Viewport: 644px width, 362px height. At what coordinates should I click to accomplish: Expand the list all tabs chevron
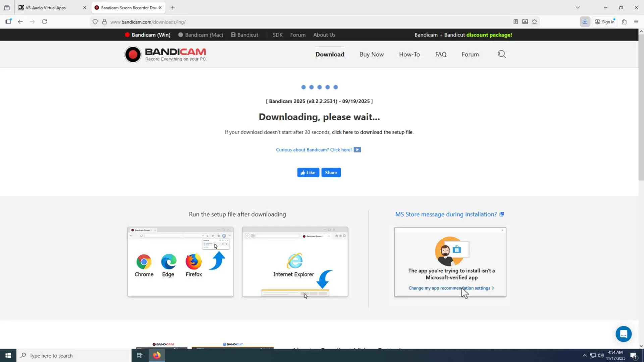tap(578, 7)
